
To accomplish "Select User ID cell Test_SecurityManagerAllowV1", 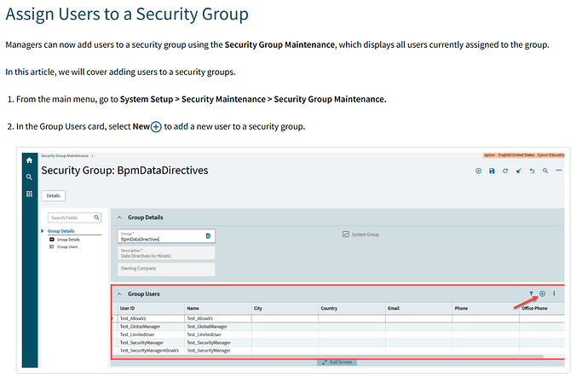I will coord(149,351).
